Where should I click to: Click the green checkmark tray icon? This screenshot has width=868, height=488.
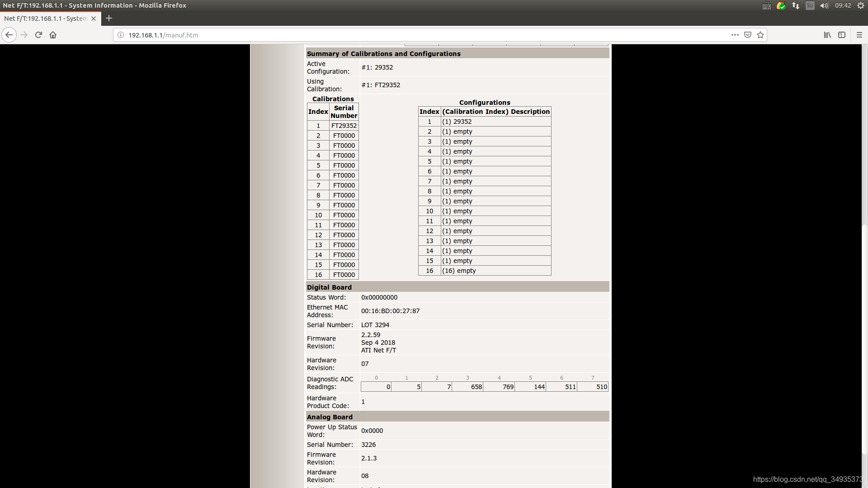781,5
